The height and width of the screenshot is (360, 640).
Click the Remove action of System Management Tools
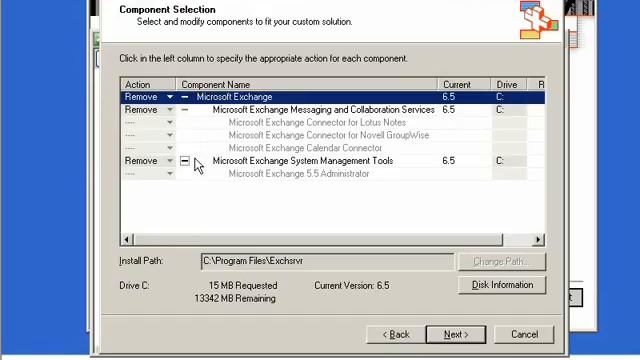[141, 161]
